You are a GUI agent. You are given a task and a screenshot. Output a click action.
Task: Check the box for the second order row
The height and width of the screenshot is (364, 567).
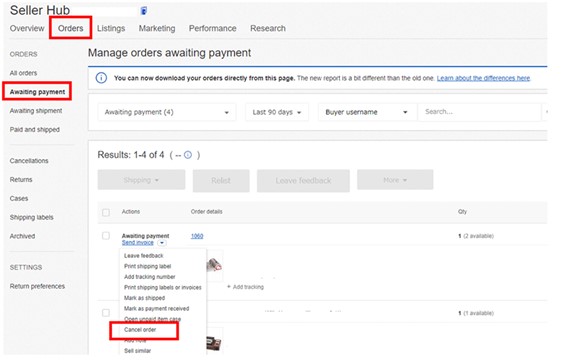tap(106, 313)
